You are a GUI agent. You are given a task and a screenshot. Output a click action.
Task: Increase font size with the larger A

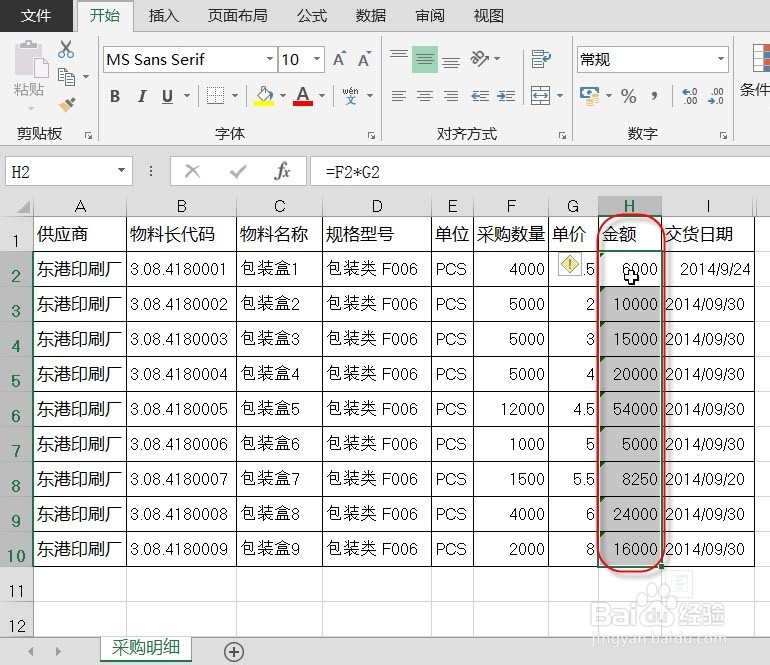coord(339,59)
